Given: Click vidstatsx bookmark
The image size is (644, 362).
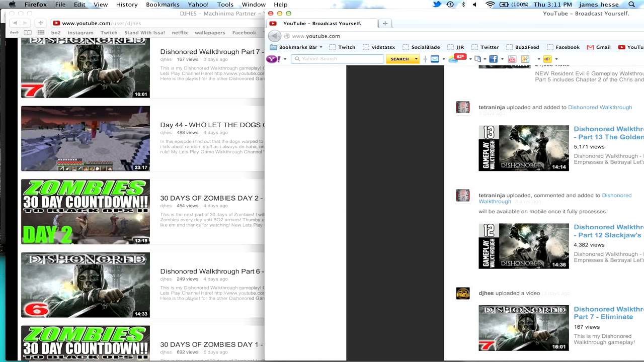Looking at the screenshot, I should (379, 47).
